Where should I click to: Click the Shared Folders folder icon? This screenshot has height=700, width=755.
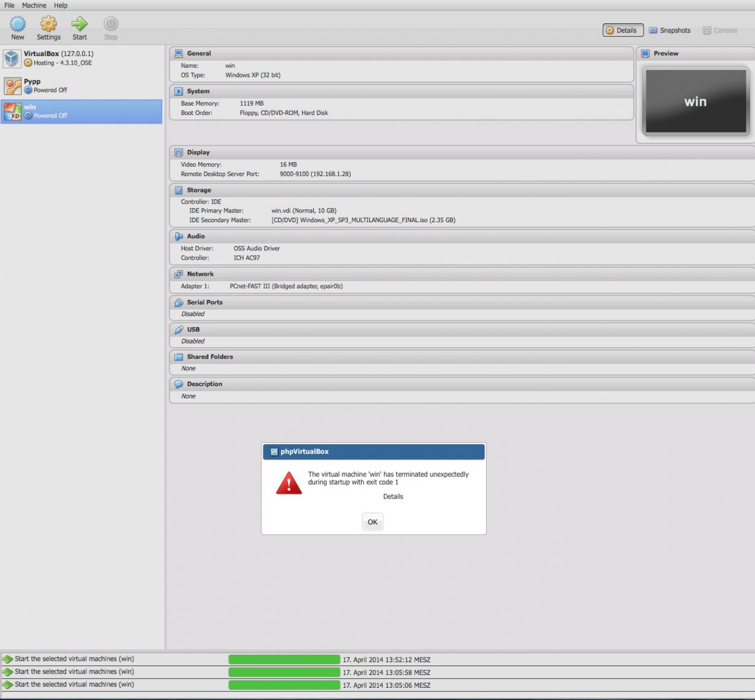click(x=179, y=357)
